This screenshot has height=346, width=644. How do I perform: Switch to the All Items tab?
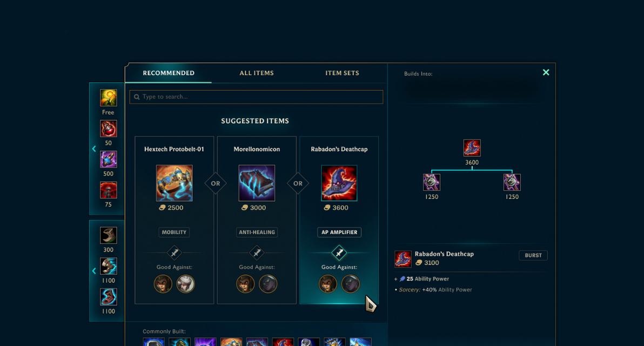[x=257, y=73]
